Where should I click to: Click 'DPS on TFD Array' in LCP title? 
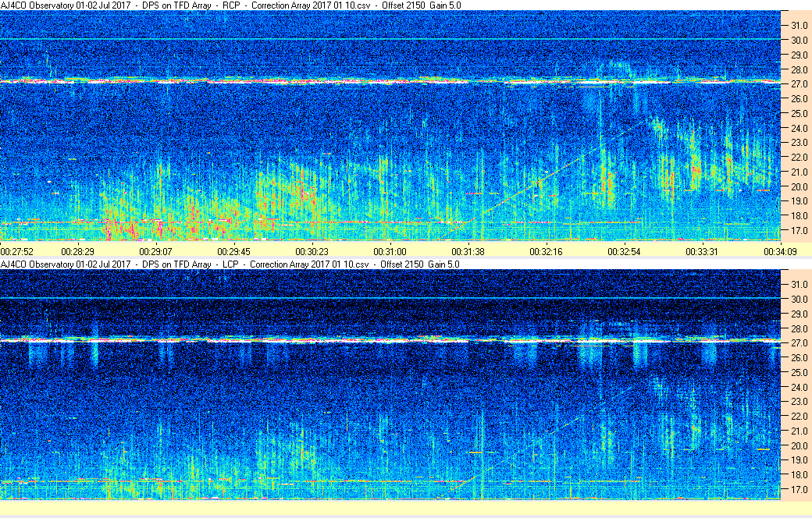pyautogui.click(x=176, y=264)
